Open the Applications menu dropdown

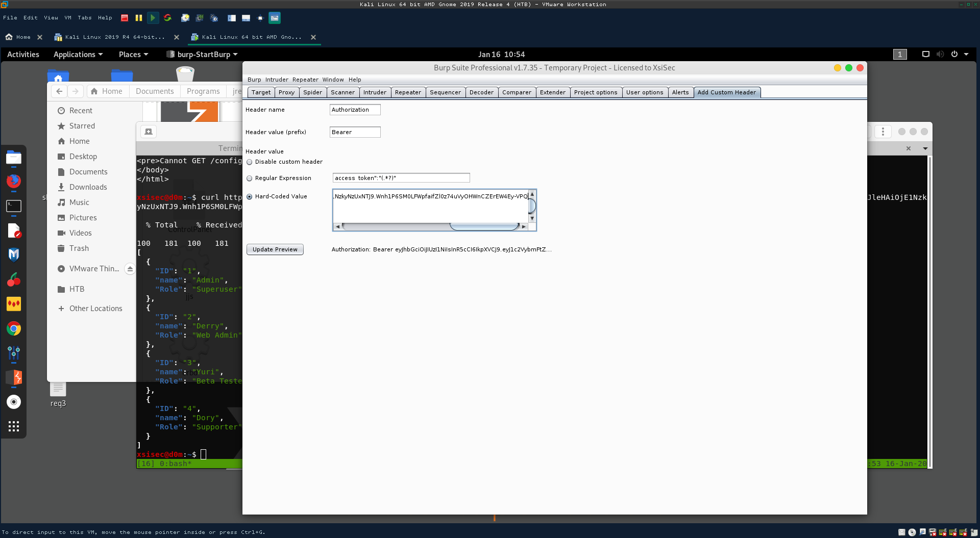78,55
